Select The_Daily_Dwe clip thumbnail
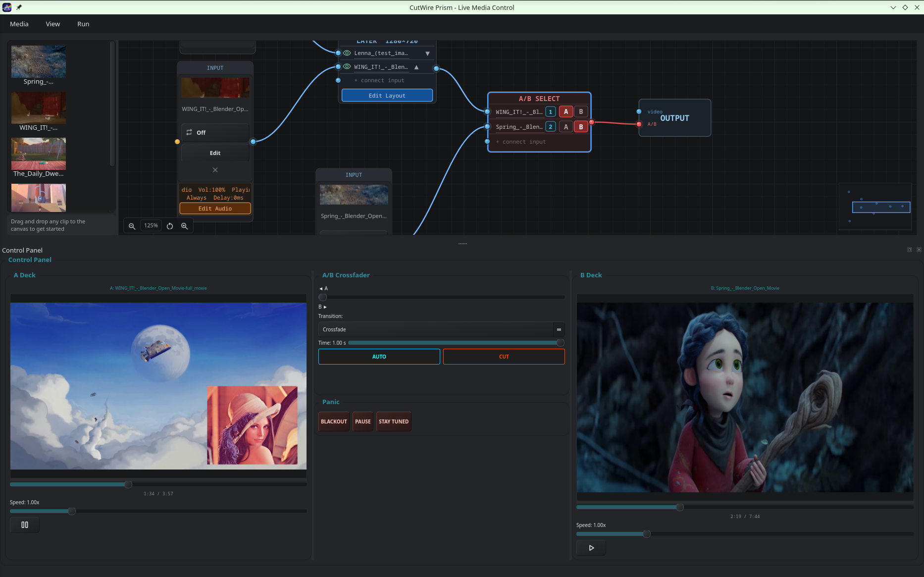Image resolution: width=924 pixels, height=577 pixels. [x=39, y=154]
